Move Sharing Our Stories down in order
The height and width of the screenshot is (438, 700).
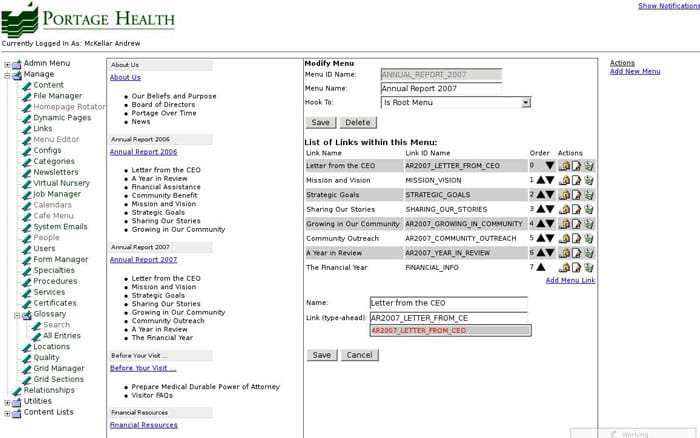(x=550, y=209)
